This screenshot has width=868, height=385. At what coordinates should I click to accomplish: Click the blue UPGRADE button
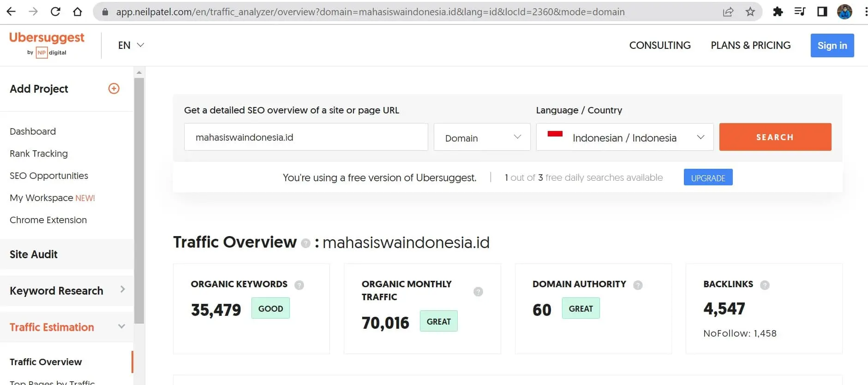pyautogui.click(x=708, y=178)
